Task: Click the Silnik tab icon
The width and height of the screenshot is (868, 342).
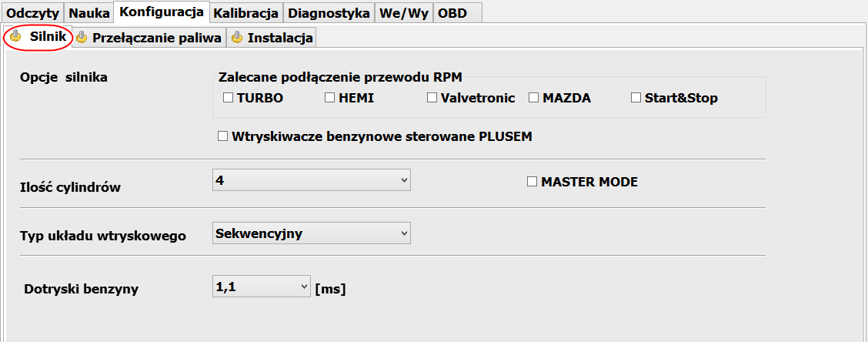Action: click(15, 36)
